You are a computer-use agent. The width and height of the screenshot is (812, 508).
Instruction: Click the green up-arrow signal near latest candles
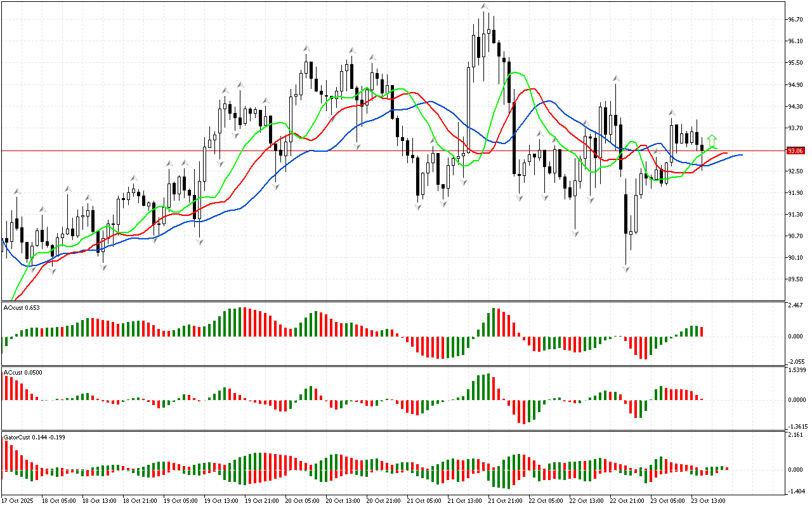click(x=712, y=140)
